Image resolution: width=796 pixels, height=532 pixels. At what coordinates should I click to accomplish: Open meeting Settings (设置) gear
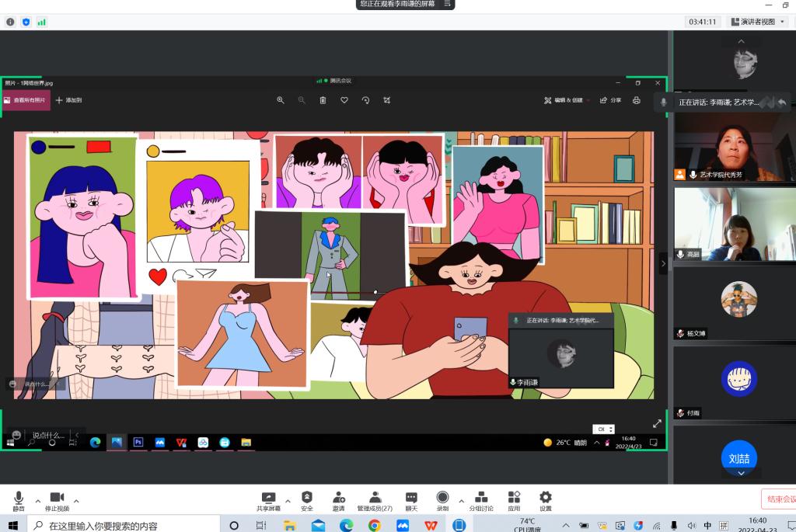(x=545, y=501)
